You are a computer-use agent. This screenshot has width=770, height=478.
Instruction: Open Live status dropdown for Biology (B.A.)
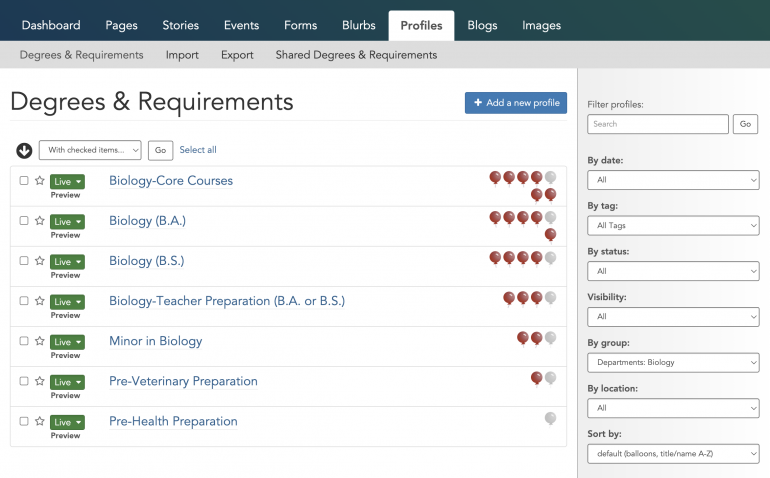(x=67, y=222)
